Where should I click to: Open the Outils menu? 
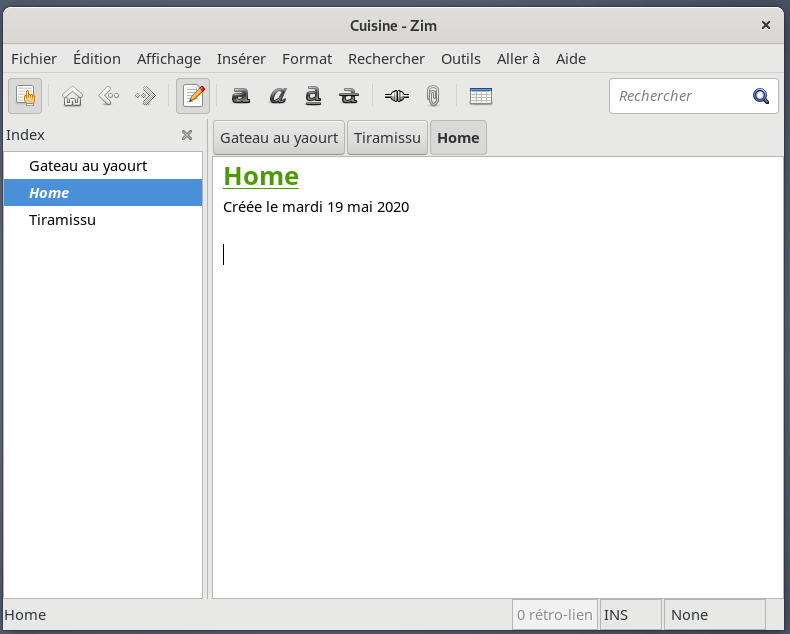pos(460,59)
